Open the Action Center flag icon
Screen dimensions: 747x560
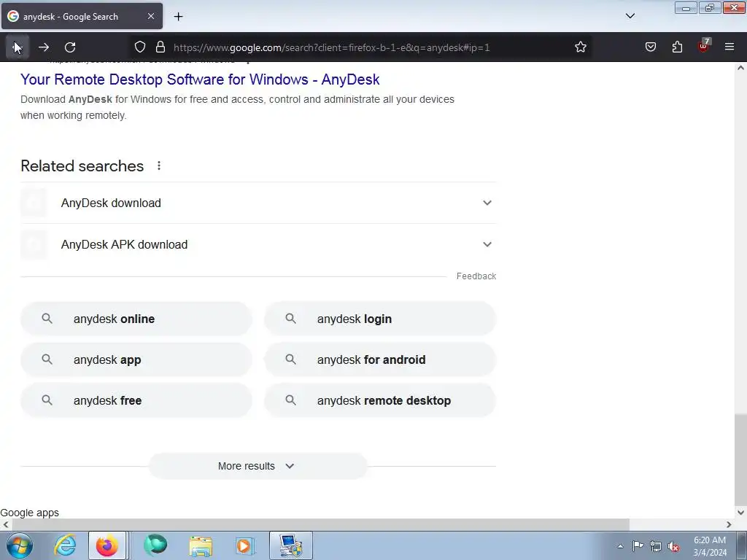[638, 546]
